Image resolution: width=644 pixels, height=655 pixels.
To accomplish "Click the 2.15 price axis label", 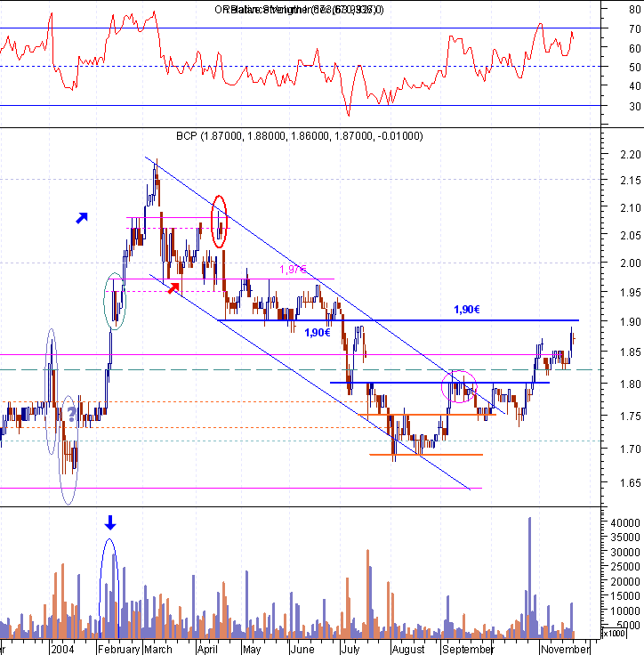I will tap(631, 181).
